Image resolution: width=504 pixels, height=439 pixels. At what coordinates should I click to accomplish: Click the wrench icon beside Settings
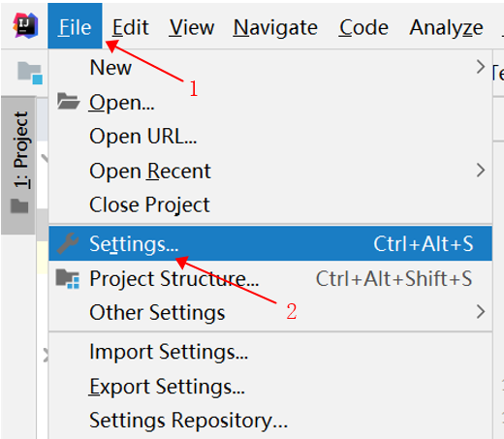(x=68, y=243)
